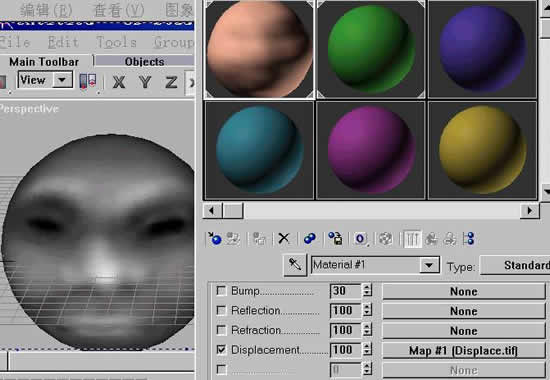Open the Edit menu
The image size is (550, 380).
point(63,42)
